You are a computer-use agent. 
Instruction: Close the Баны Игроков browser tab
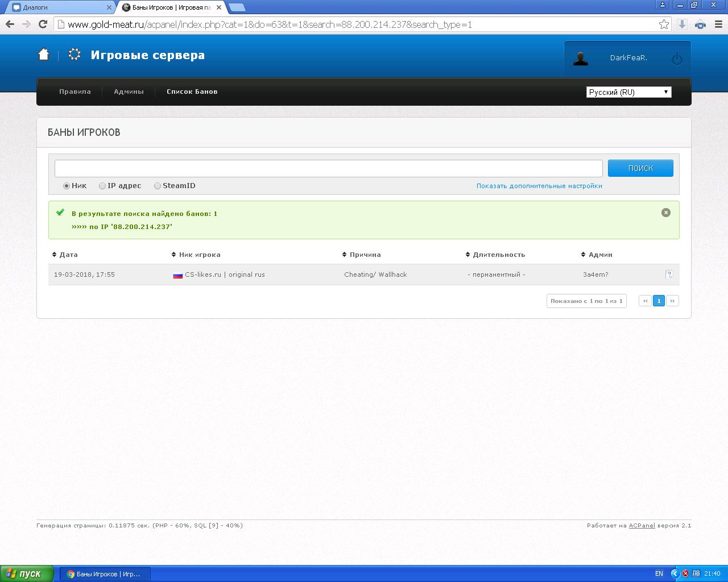pyautogui.click(x=219, y=7)
